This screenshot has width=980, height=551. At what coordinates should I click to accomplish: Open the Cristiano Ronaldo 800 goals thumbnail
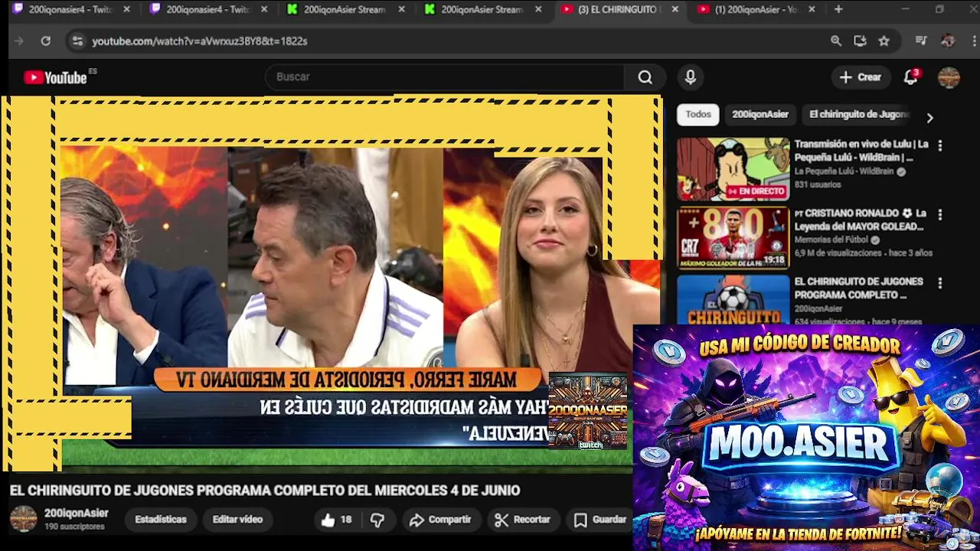coord(733,238)
